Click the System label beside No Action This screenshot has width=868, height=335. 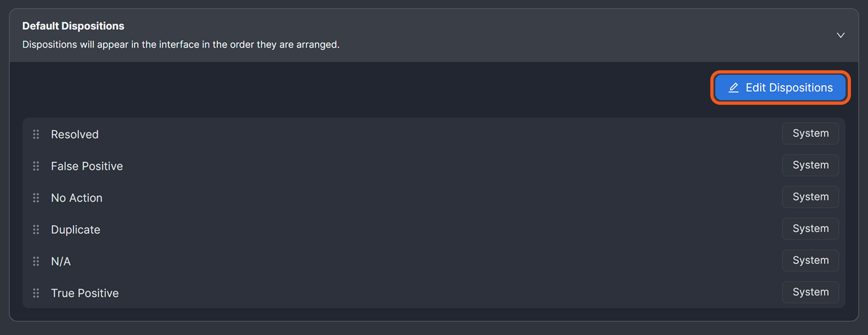click(x=810, y=197)
